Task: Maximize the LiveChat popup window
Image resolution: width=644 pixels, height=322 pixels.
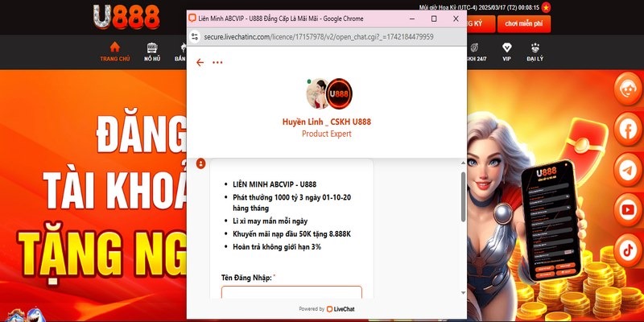Action: tap(434, 19)
